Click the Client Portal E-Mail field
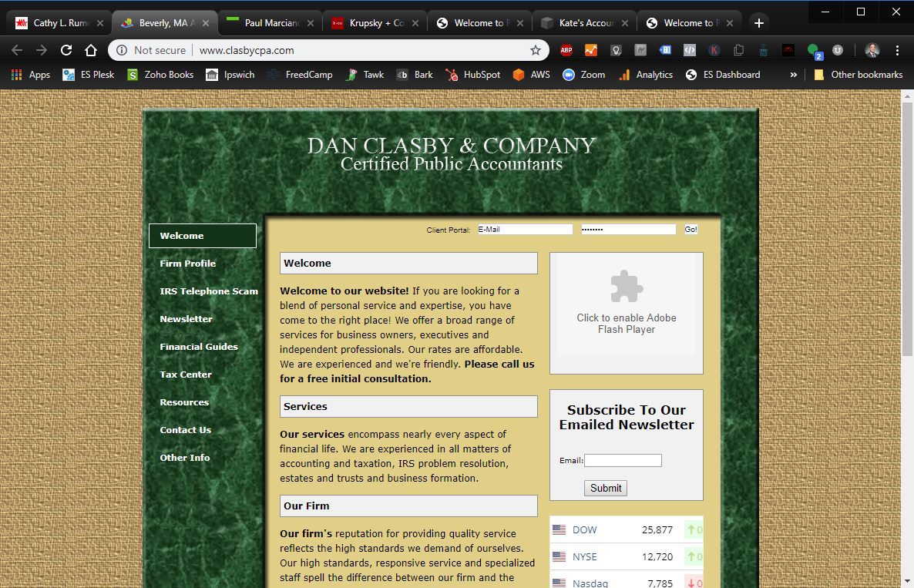The image size is (914, 588). pyautogui.click(x=525, y=230)
